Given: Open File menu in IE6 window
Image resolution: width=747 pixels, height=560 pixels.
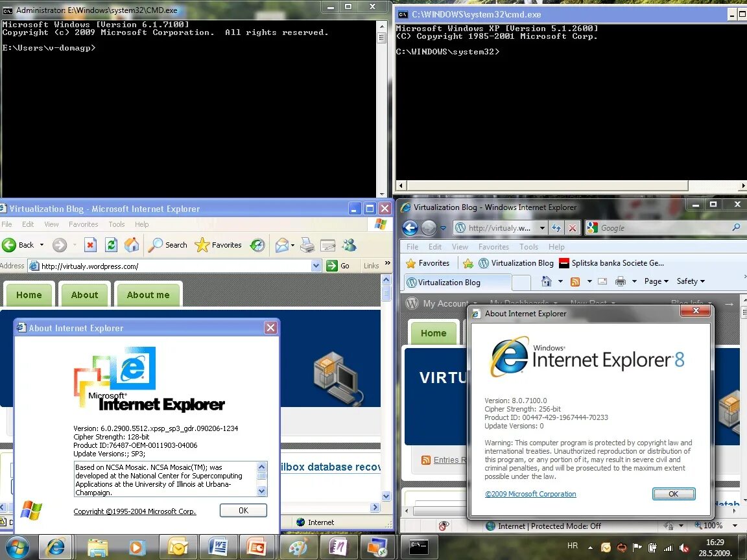Looking at the screenshot, I should point(6,224).
